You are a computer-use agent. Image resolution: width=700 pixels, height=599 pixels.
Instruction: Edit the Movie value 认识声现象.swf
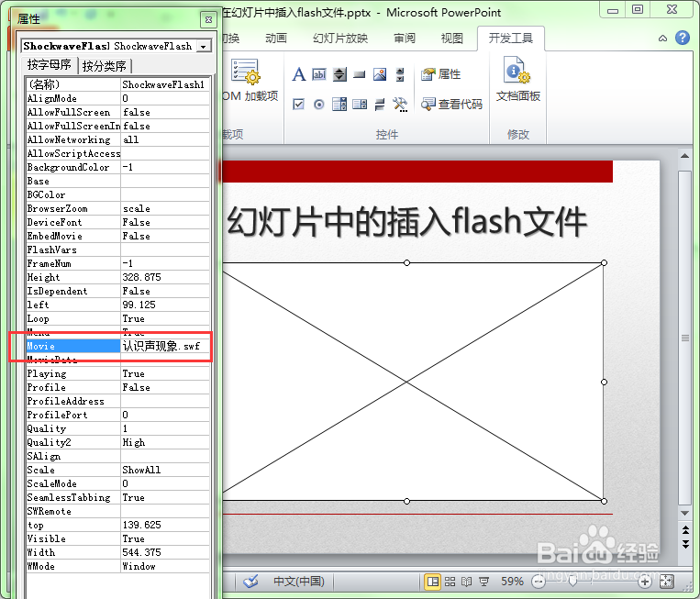point(165,346)
